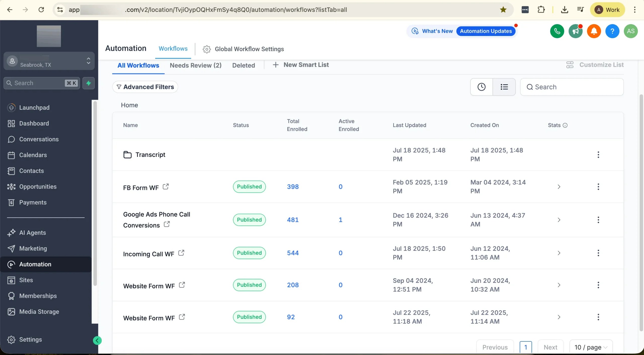This screenshot has height=355, width=644.
Task: Select the clock history view icon
Action: point(481,87)
